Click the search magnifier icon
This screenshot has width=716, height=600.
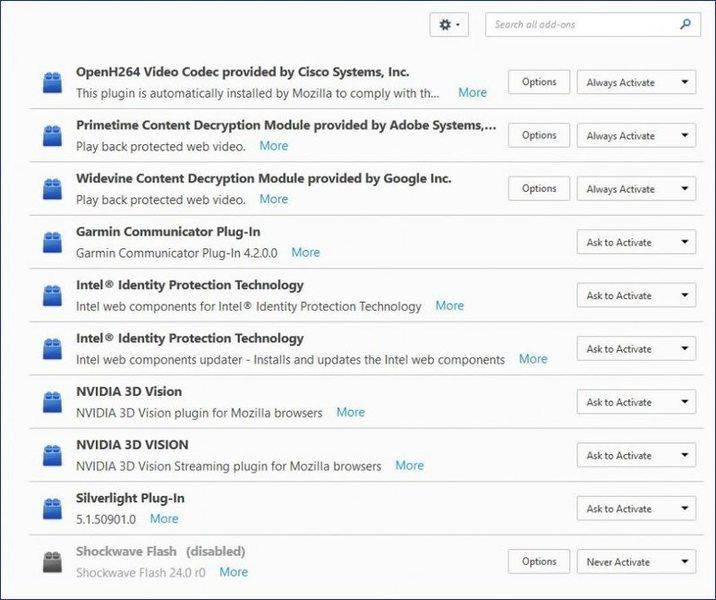click(x=685, y=24)
